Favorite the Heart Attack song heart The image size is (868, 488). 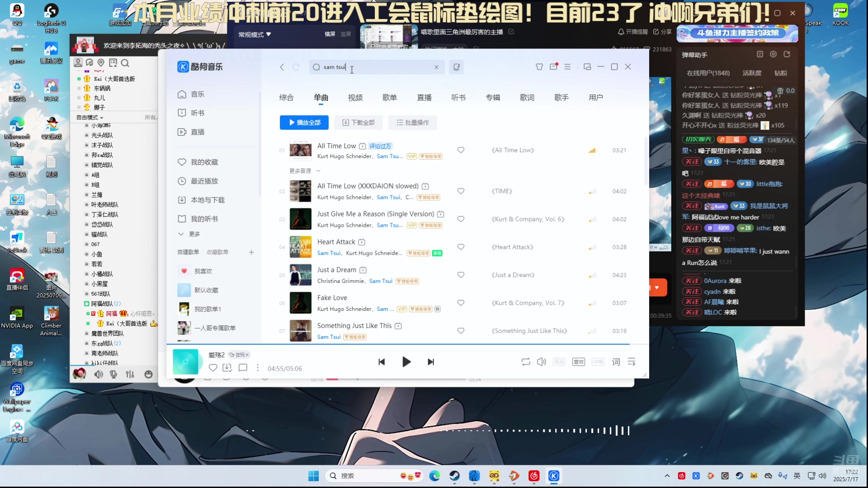pos(461,247)
